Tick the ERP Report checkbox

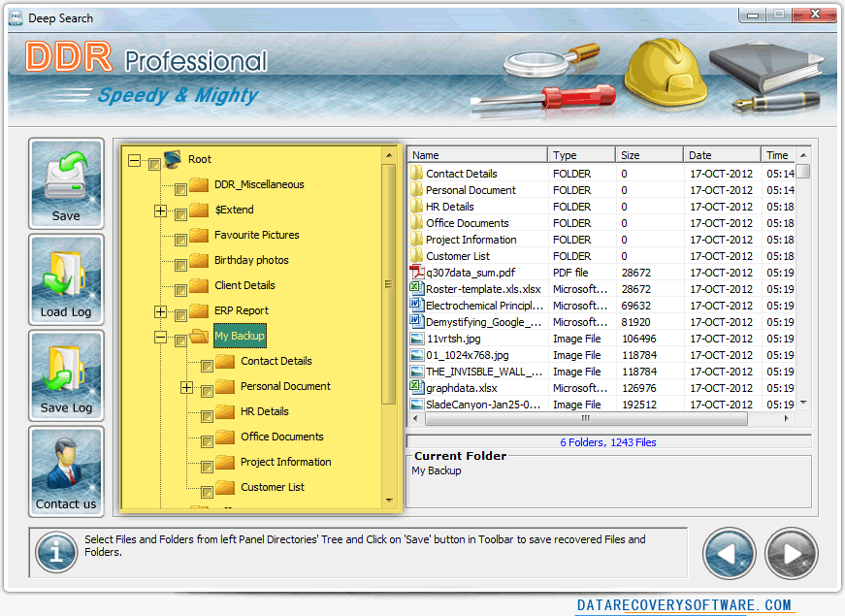tap(180, 315)
